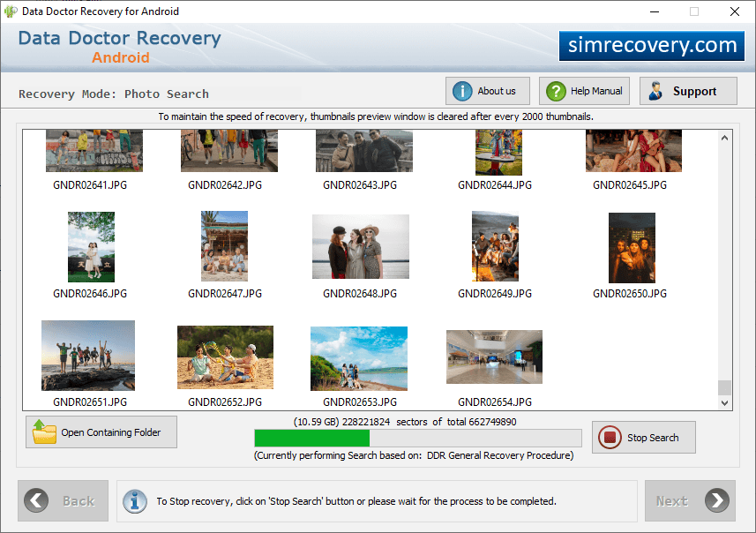Click file name GNDR02654.JPG
The image size is (756, 533).
[x=495, y=402]
